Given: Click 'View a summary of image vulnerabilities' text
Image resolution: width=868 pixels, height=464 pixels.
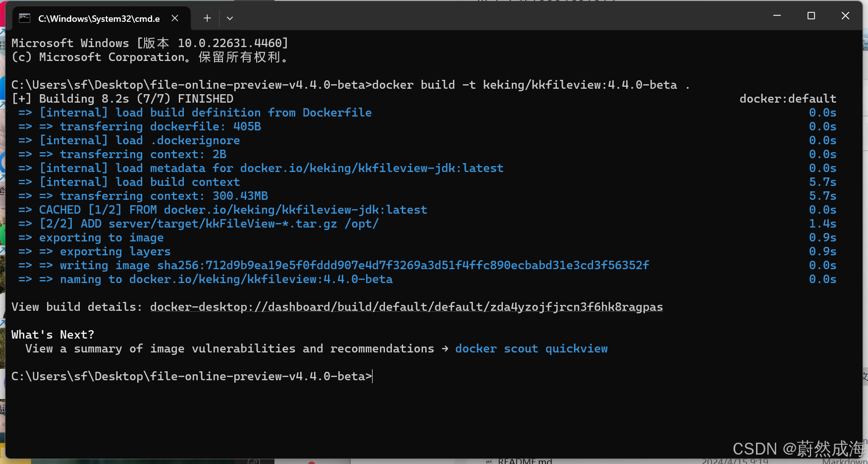Looking at the screenshot, I should (x=230, y=348).
